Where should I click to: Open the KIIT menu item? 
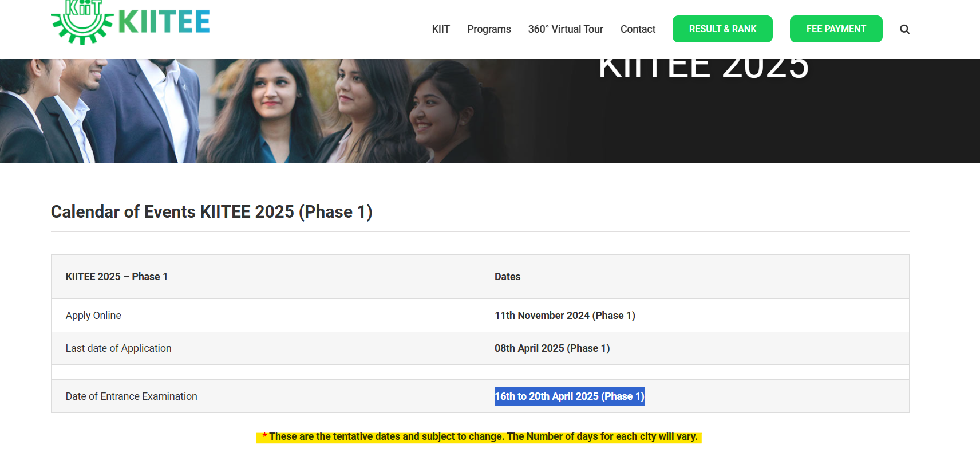(x=441, y=29)
